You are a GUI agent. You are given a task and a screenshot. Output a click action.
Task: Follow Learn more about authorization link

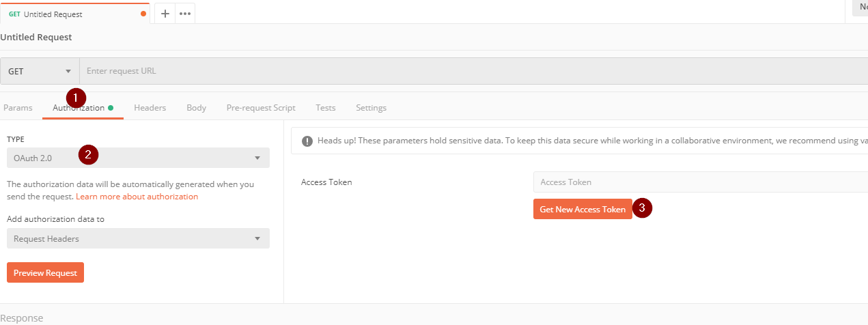137,197
